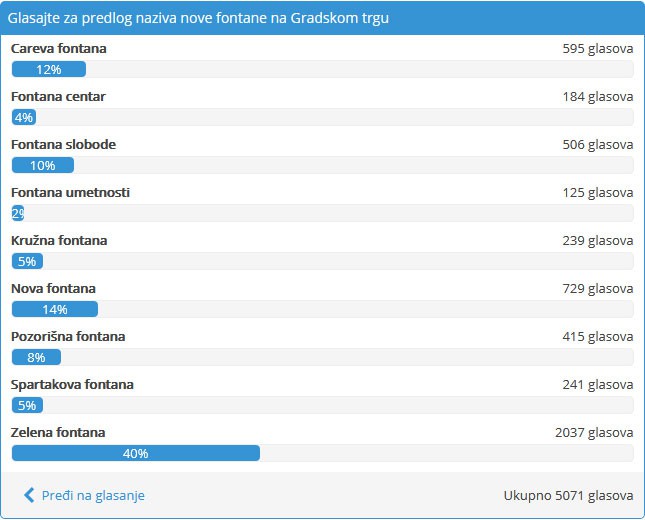This screenshot has width=645, height=520.
Task: Select the 'Zelena fontana' option label
Action: pos(58,433)
